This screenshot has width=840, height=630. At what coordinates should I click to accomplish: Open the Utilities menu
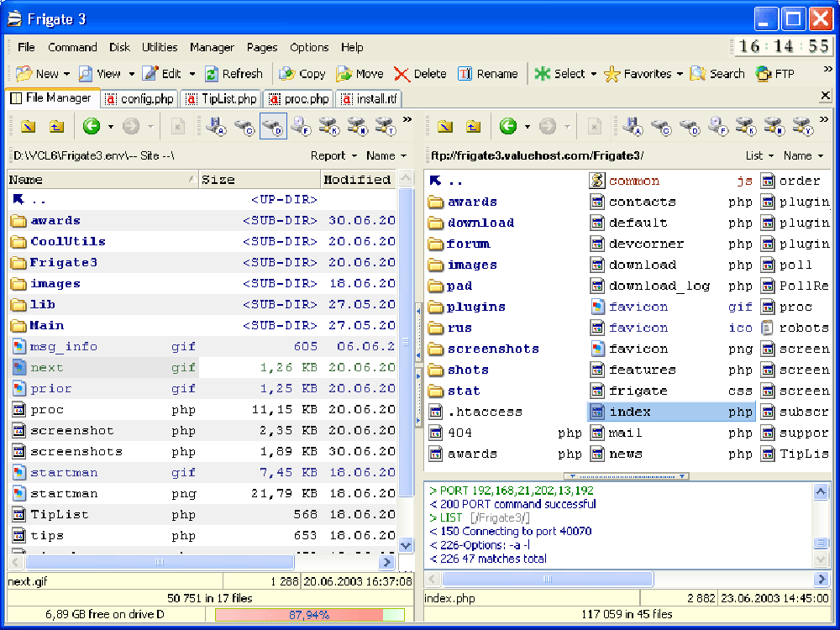click(159, 47)
